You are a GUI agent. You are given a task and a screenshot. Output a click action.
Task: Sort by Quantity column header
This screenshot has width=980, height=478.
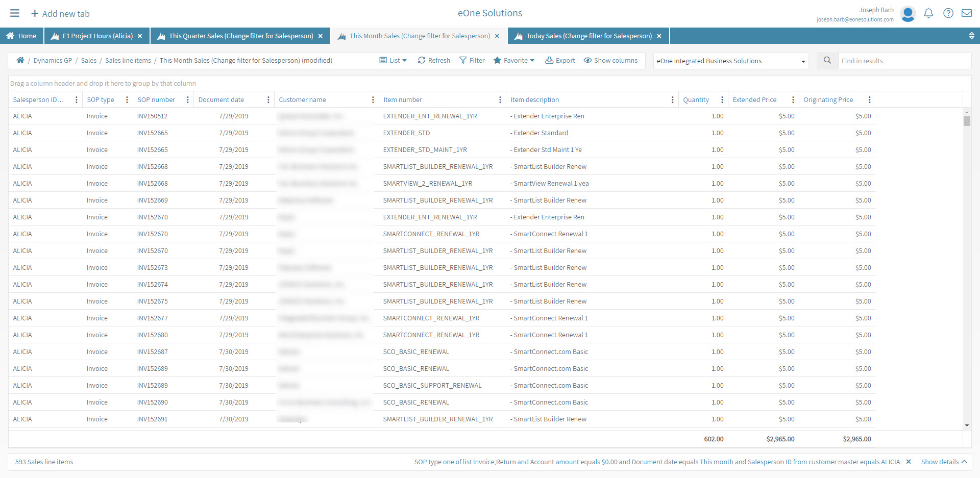[x=696, y=100]
